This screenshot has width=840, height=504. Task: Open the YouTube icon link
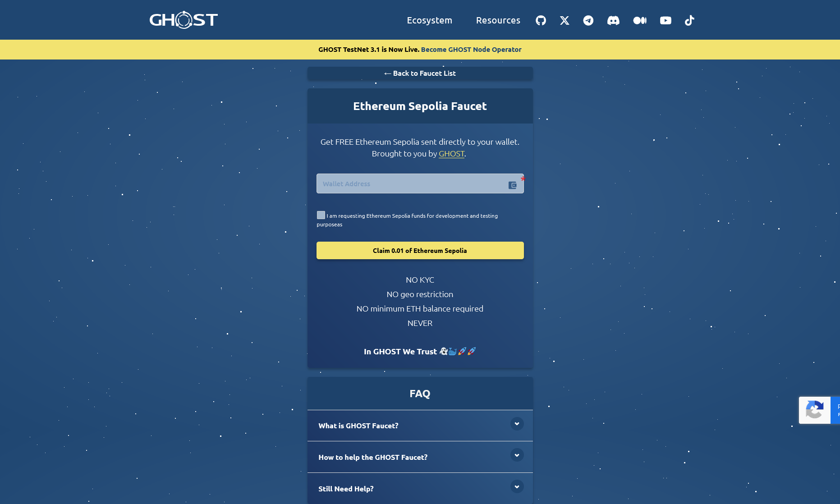(x=666, y=20)
